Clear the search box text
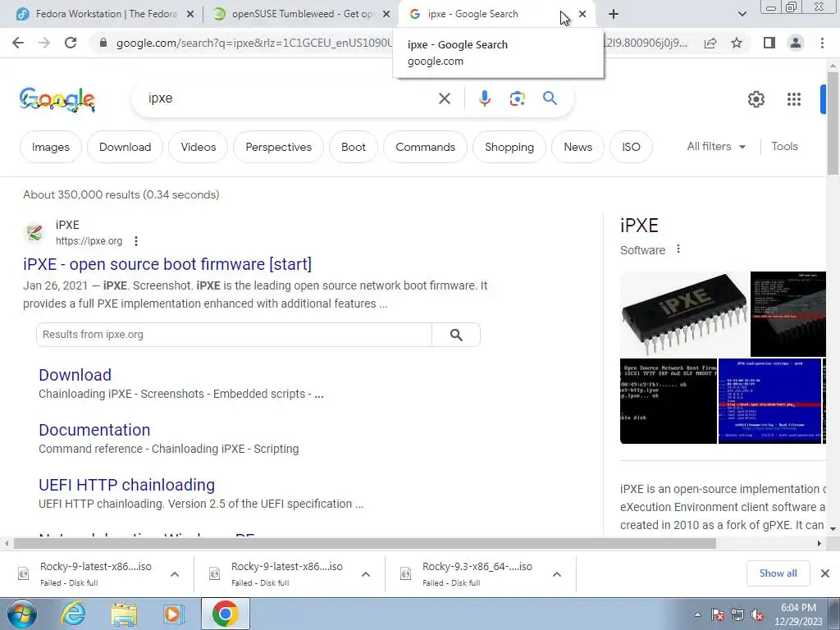840x630 pixels. tap(444, 98)
